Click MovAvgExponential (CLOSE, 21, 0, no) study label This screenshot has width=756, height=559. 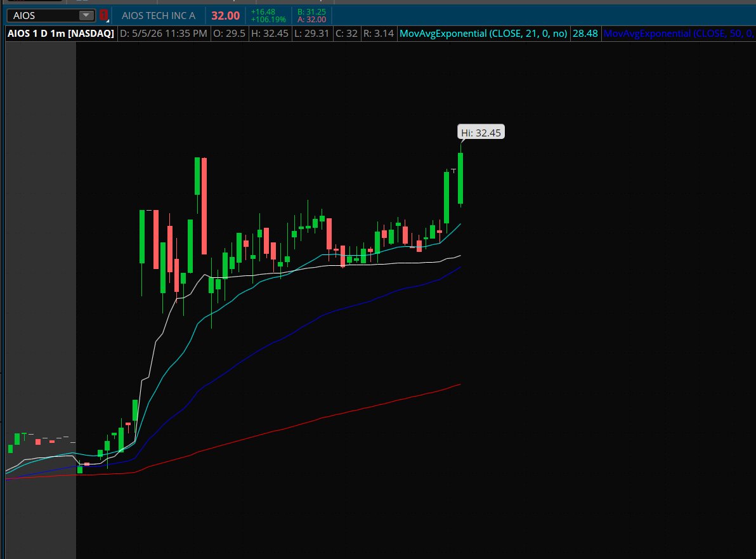483,33
